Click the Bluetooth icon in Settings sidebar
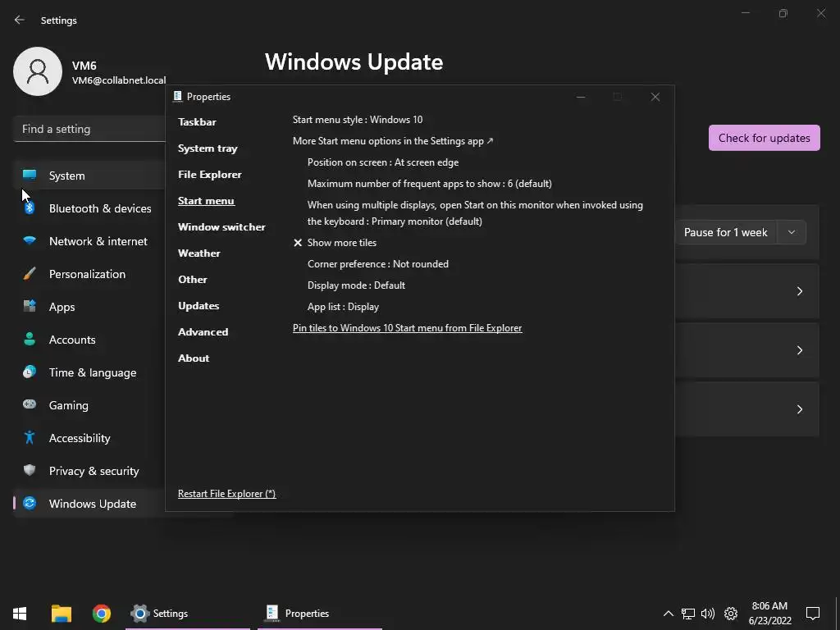This screenshot has width=840, height=630. [30, 208]
